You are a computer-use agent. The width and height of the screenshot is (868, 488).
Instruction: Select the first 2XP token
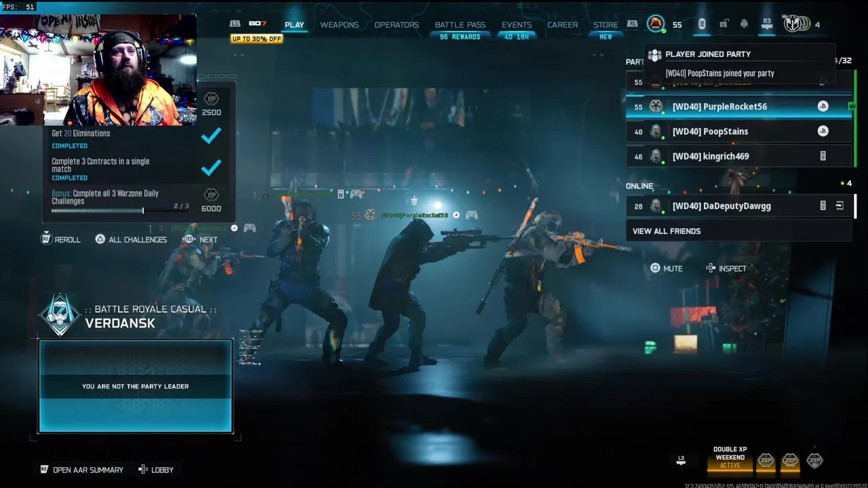click(x=766, y=461)
